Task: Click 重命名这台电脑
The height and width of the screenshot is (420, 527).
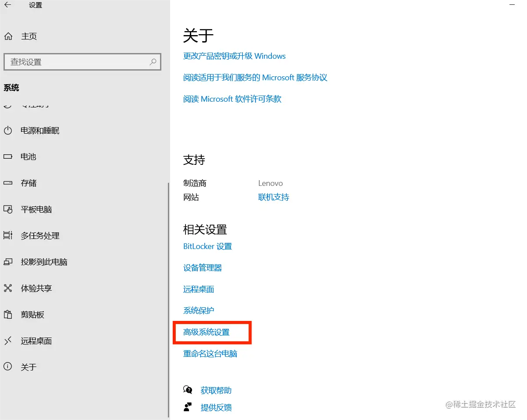Action: click(x=210, y=354)
